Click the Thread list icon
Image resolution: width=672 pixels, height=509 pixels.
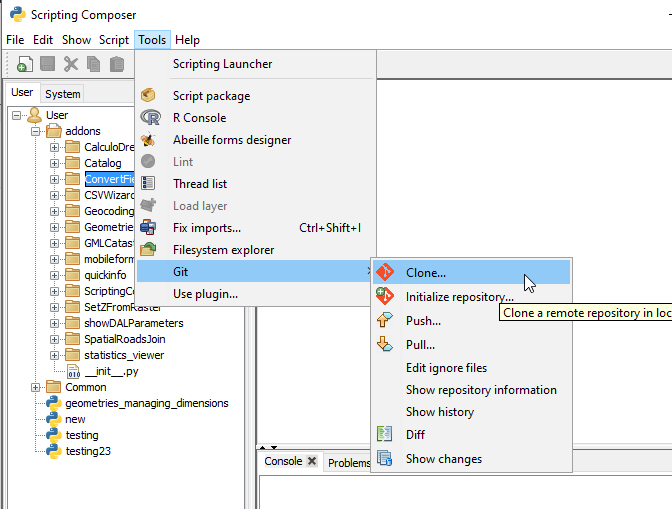[149, 184]
